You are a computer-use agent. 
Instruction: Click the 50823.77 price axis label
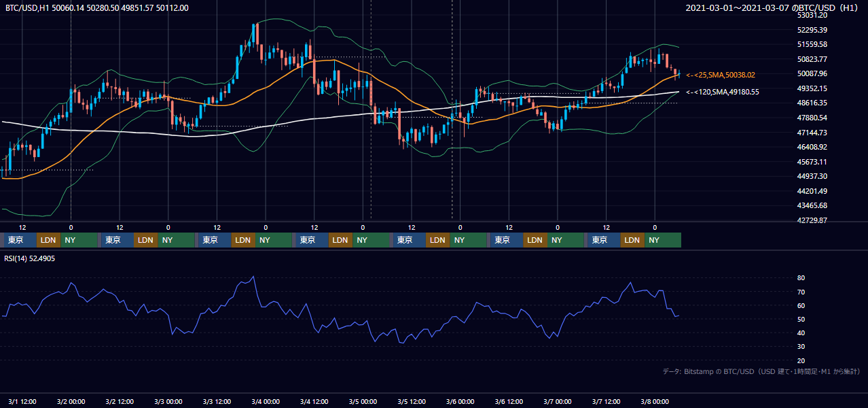[812, 59]
